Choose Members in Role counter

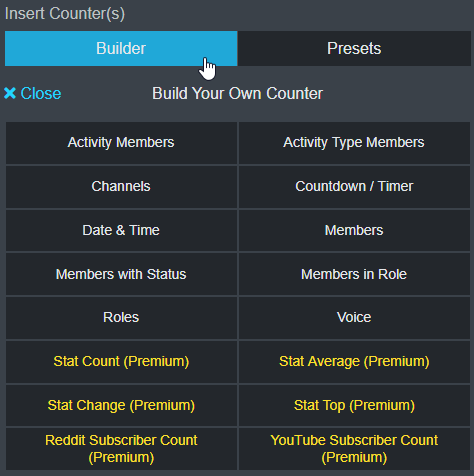354,274
